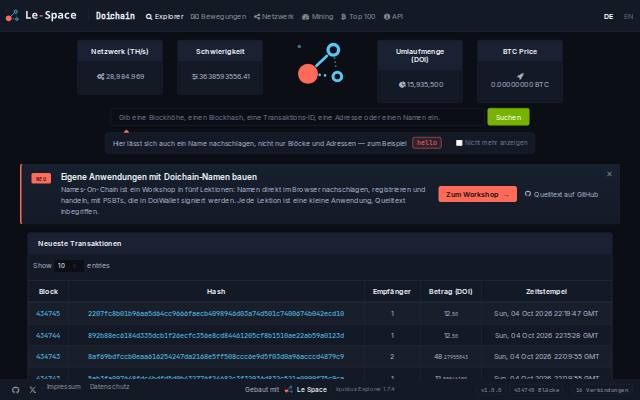Switch to the Mining page
Viewport: 640px width, 400px height.
pyautogui.click(x=318, y=16)
